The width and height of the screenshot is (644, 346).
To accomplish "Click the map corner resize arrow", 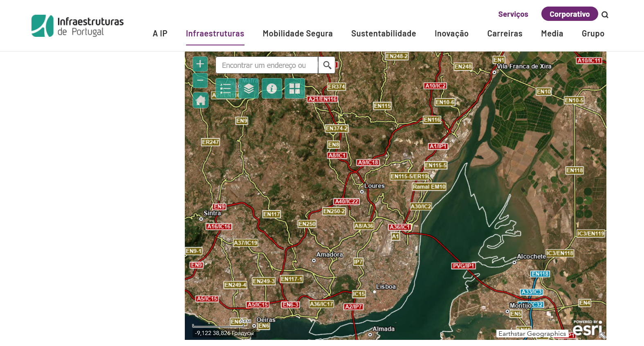I will (603, 336).
